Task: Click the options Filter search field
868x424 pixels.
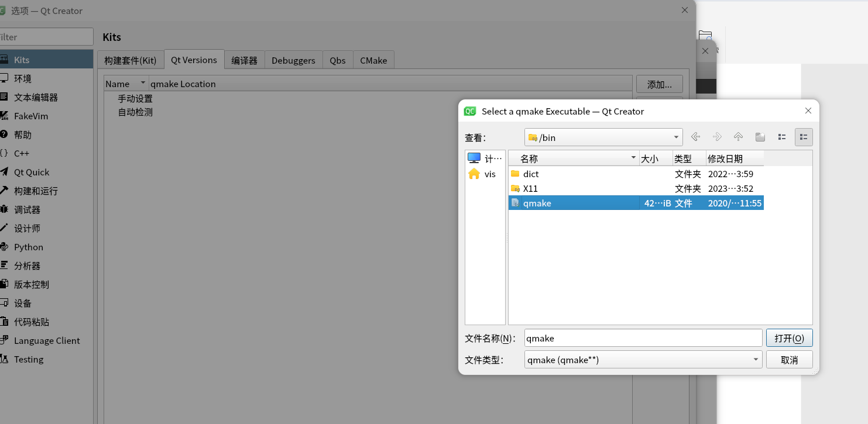Action: coord(46,37)
